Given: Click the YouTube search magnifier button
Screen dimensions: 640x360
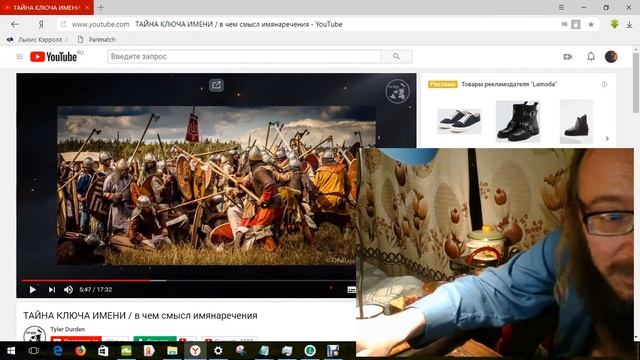Looking at the screenshot, I should tap(396, 57).
